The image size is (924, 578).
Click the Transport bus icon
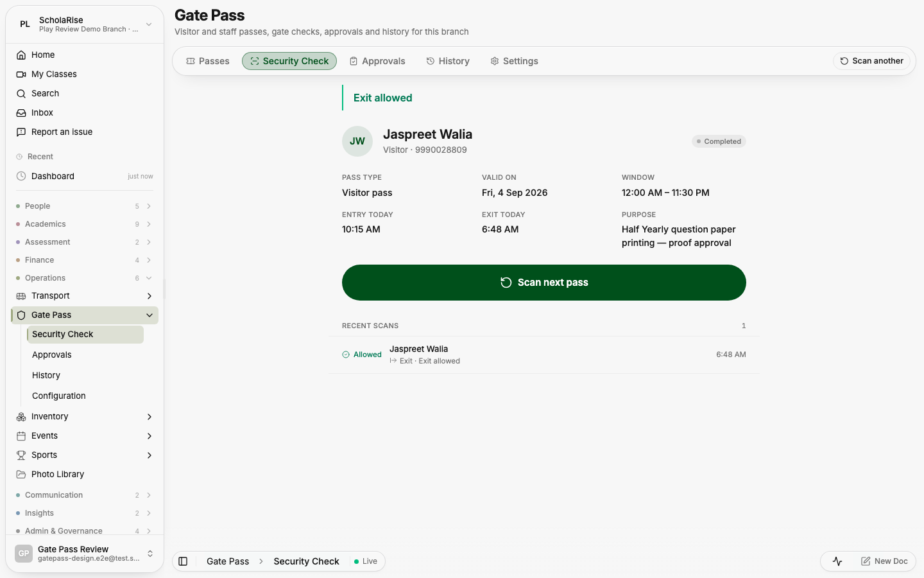[x=21, y=296]
